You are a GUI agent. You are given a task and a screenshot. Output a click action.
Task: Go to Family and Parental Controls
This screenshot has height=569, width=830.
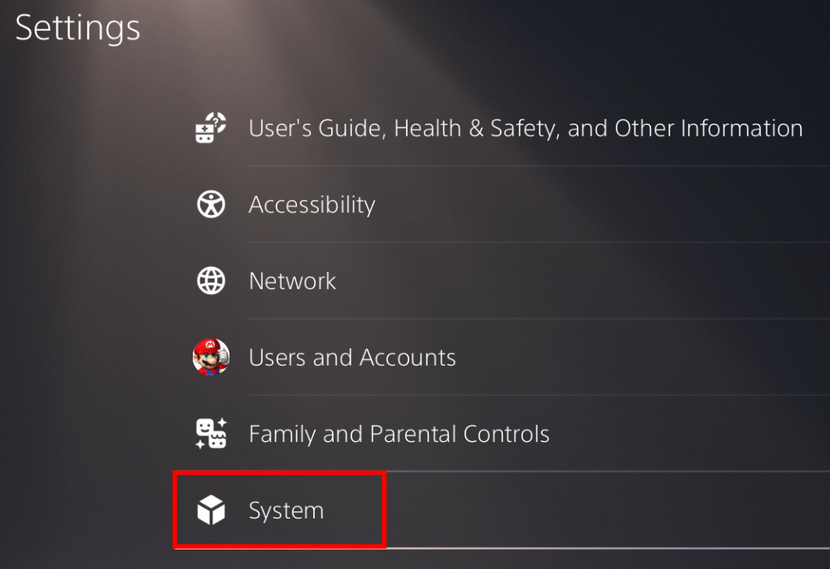tap(399, 434)
